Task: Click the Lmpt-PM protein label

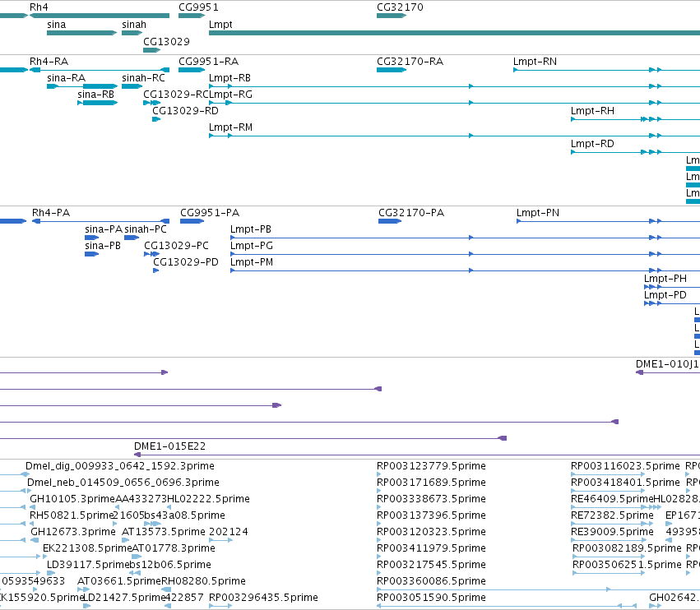Action: [x=252, y=262]
